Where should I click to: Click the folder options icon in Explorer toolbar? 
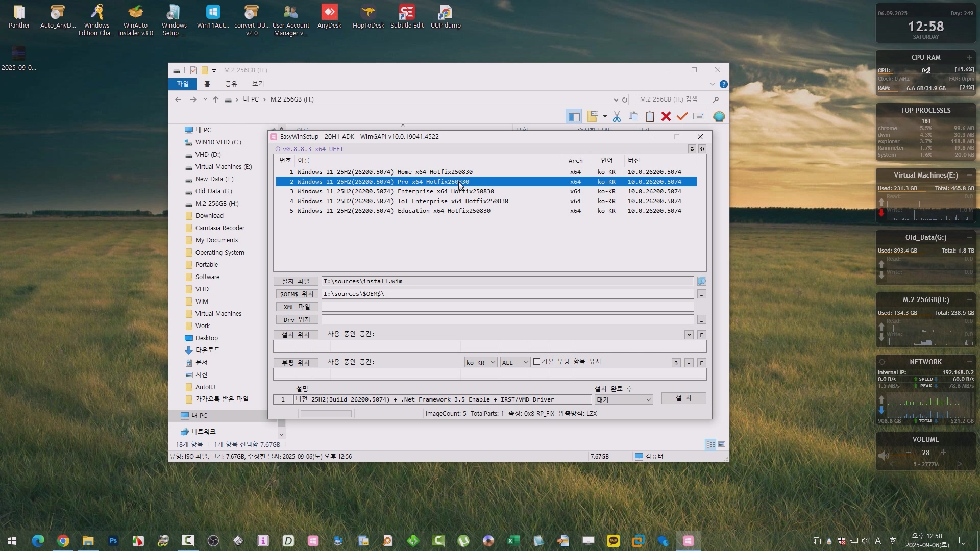(593, 117)
